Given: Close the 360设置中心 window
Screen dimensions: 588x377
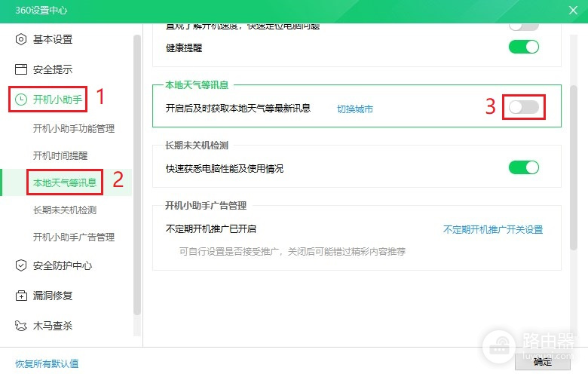Looking at the screenshot, I should tap(573, 10).
